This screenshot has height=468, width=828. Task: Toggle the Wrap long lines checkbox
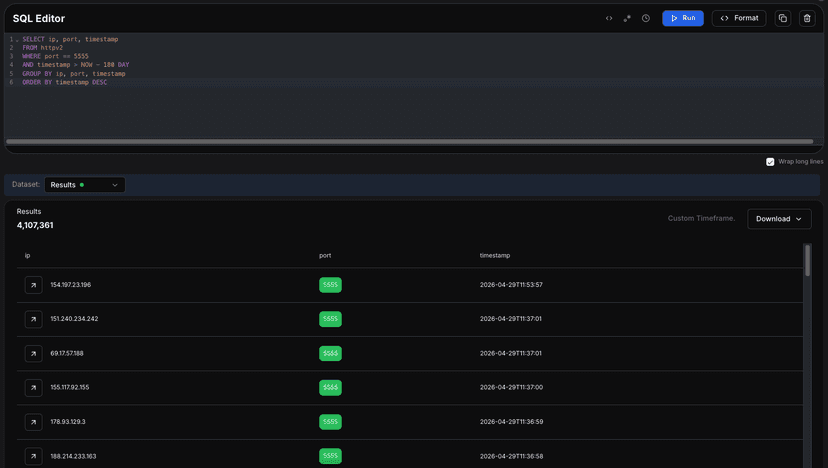click(770, 162)
